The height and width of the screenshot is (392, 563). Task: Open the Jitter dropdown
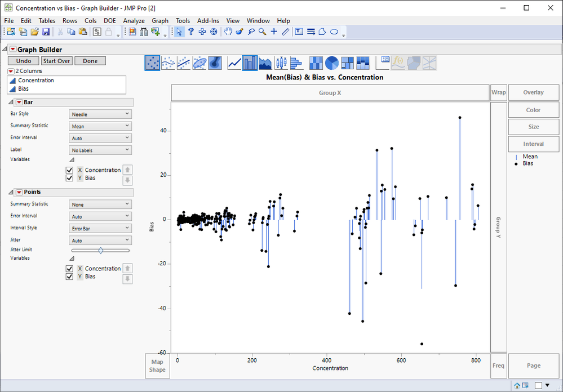[100, 240]
